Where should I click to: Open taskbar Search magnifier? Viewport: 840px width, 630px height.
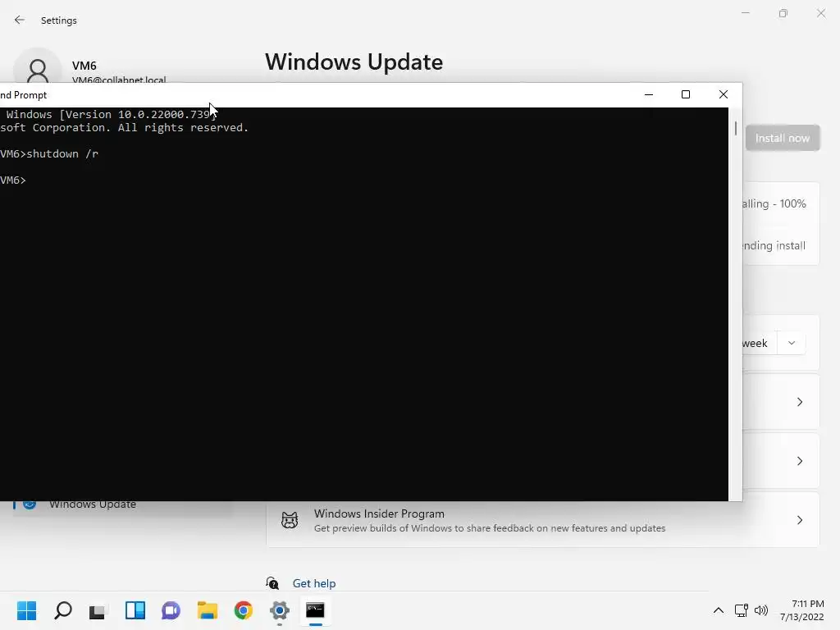coord(62,610)
